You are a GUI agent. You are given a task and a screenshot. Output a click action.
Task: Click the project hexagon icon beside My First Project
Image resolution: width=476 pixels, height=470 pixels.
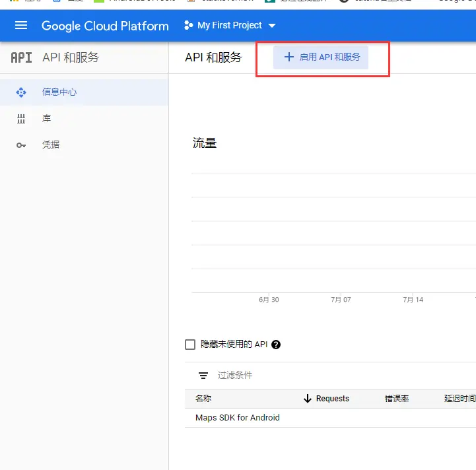coord(188,26)
